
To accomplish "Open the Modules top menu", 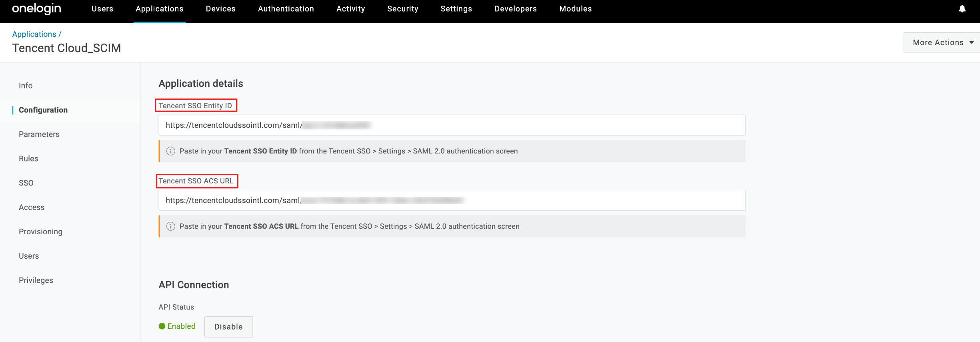I will (x=576, y=9).
